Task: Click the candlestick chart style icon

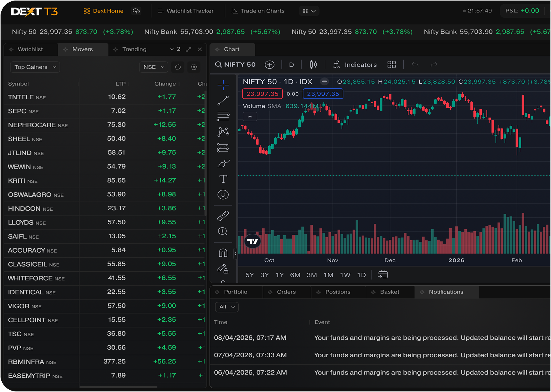Action: [x=313, y=65]
